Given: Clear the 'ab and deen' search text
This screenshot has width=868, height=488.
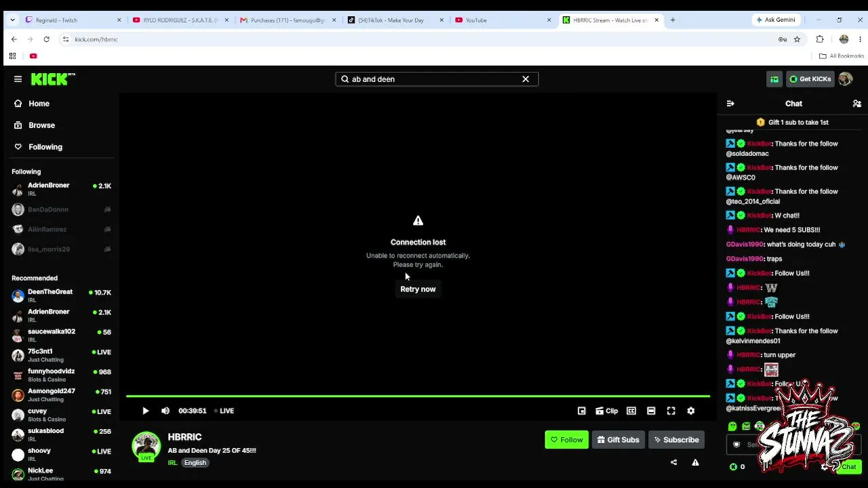Looking at the screenshot, I should point(526,79).
